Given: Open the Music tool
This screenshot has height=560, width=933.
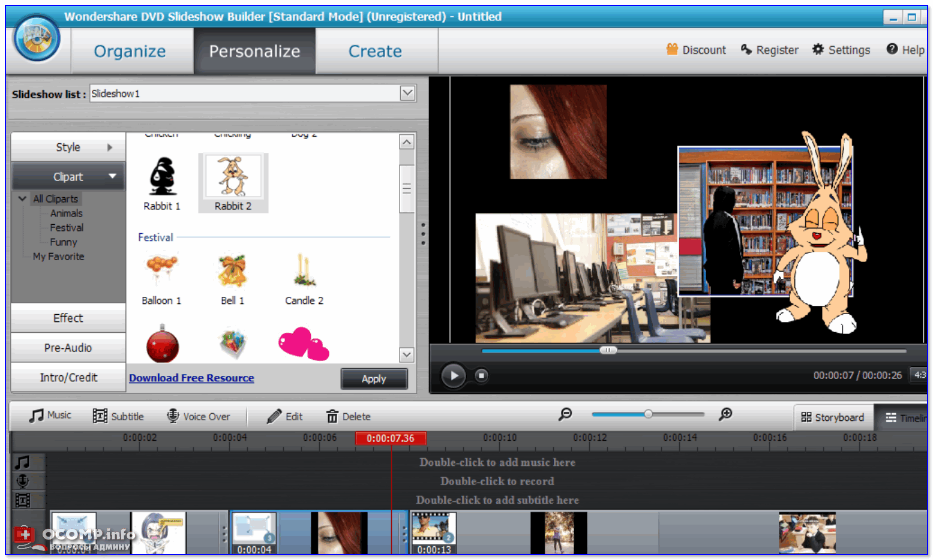Looking at the screenshot, I should click(x=50, y=416).
